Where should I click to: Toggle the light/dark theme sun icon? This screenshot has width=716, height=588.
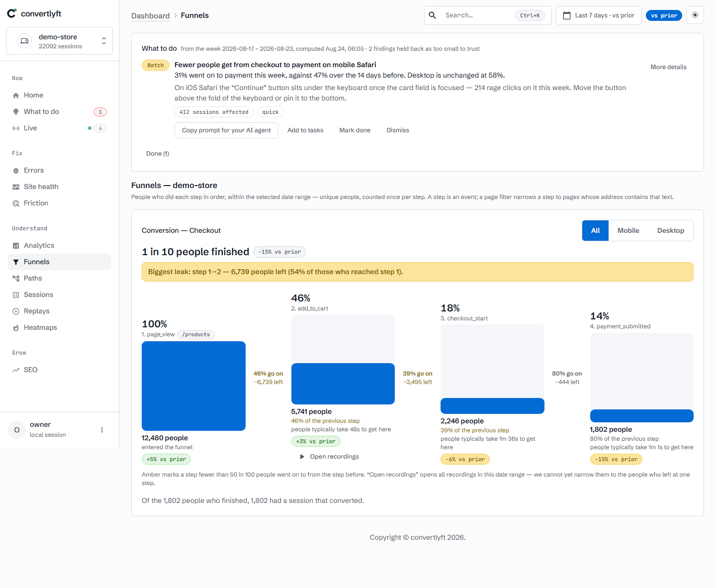[x=695, y=15]
